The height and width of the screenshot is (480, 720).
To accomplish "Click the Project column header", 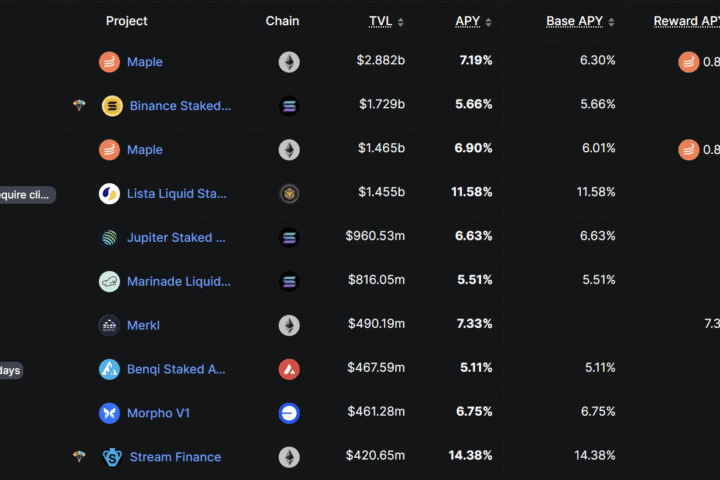I will [x=126, y=21].
